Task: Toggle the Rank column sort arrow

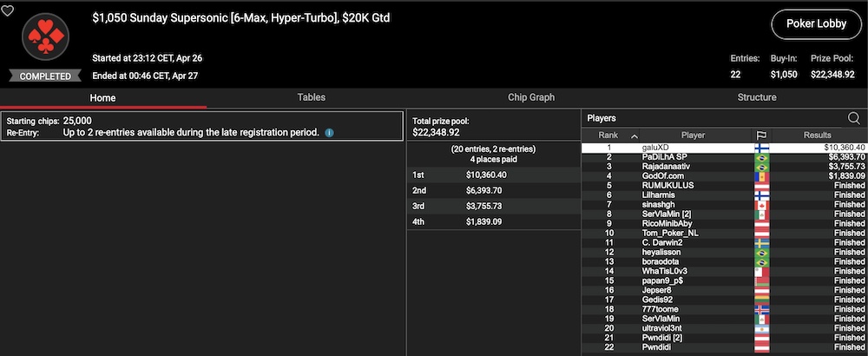Action: tap(634, 136)
